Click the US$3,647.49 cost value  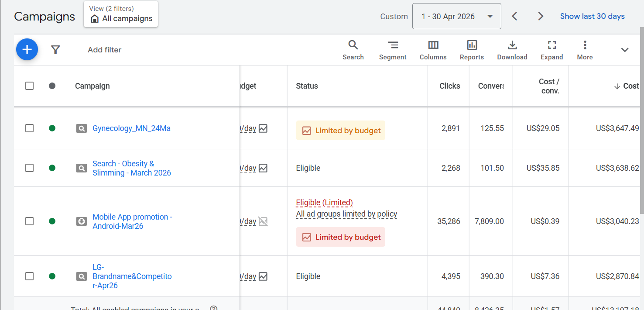point(617,128)
